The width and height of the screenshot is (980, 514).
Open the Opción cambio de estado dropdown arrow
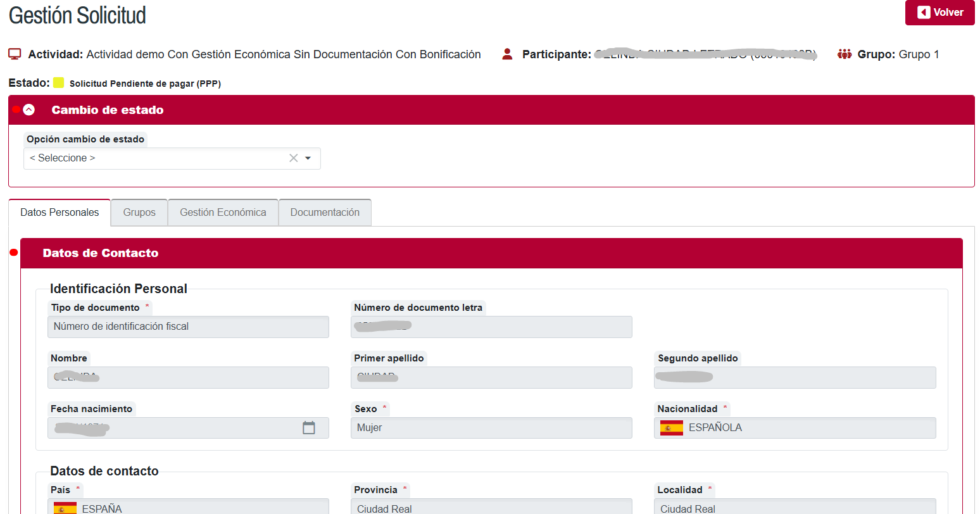click(308, 158)
